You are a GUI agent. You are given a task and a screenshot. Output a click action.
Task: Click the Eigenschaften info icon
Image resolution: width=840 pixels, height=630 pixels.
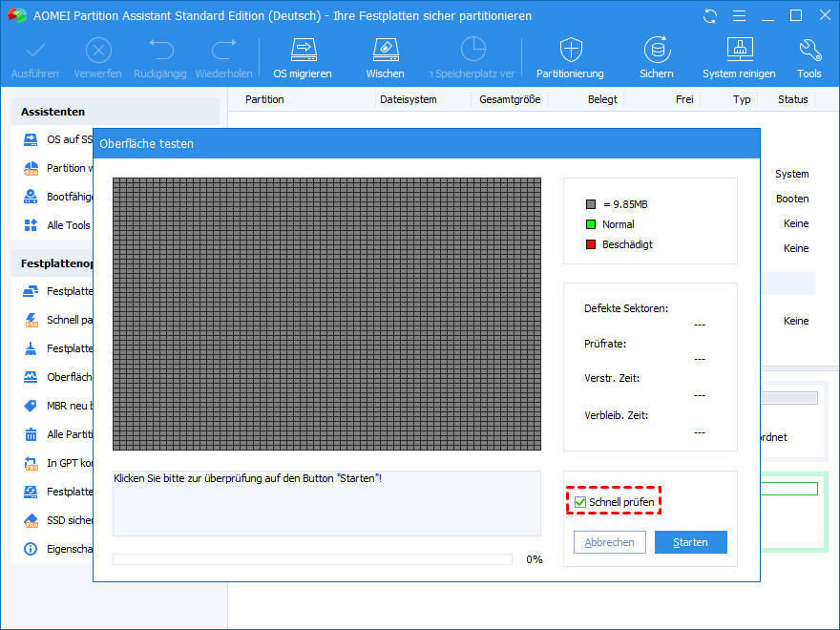tap(31, 549)
